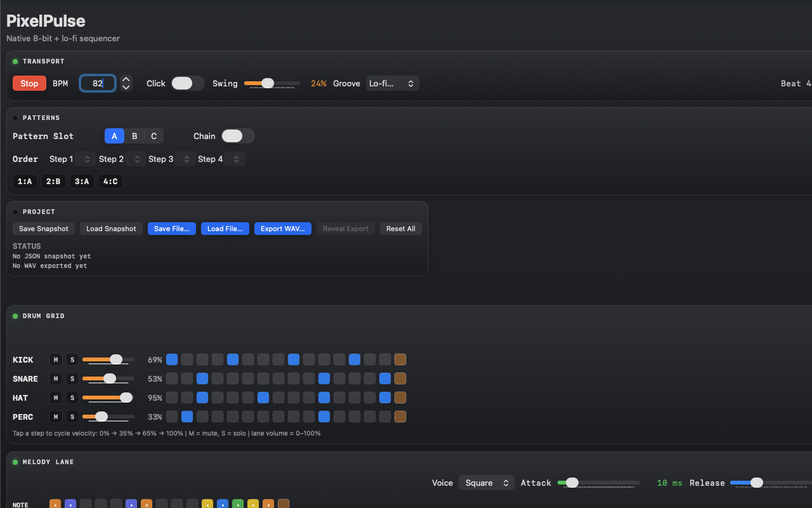The width and height of the screenshot is (812, 508).
Task: Adjust the Swing slider handle
Action: pyautogui.click(x=268, y=83)
